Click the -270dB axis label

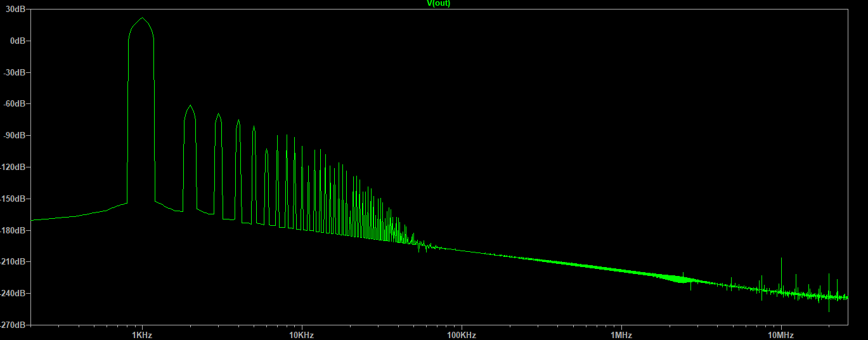click(x=13, y=325)
